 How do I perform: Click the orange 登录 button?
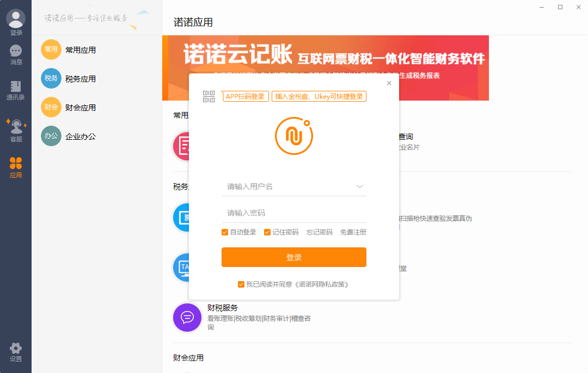pos(294,257)
